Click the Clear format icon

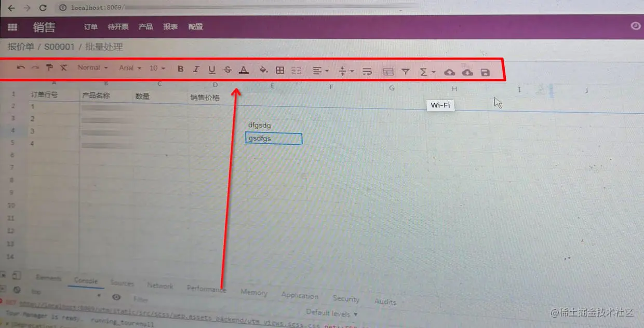click(64, 68)
